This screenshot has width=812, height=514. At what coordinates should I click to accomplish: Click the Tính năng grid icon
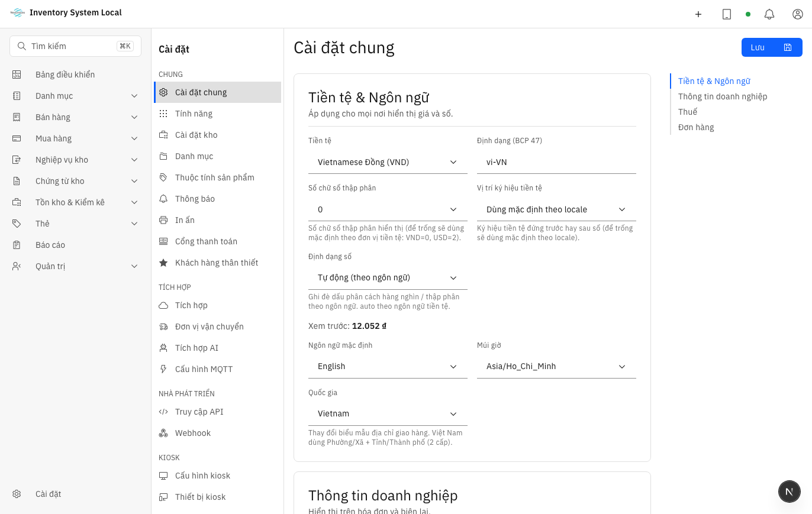(x=163, y=114)
